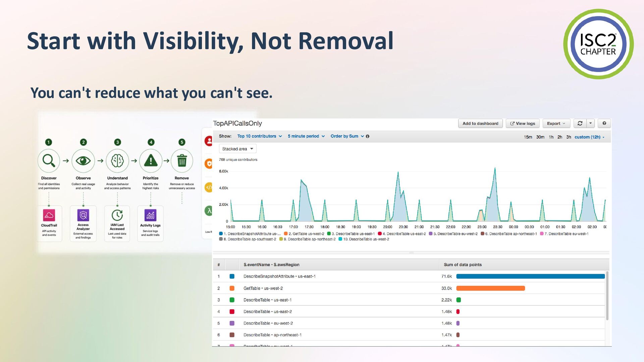Screen dimensions: 644x362
Task: Switch to the 30m time range
Action: 540,137
